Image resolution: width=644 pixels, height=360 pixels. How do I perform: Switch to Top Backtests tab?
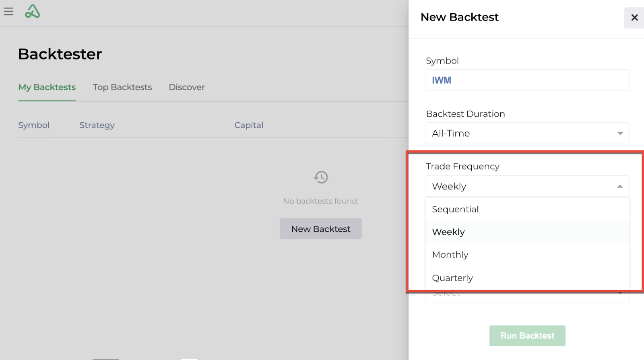tap(122, 87)
